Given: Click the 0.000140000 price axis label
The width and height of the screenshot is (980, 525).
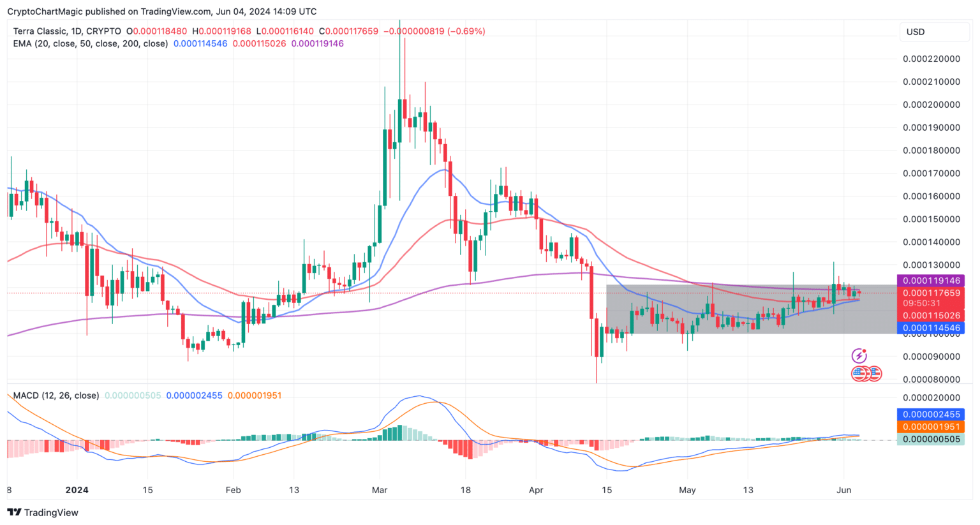Looking at the screenshot, I should tap(932, 242).
